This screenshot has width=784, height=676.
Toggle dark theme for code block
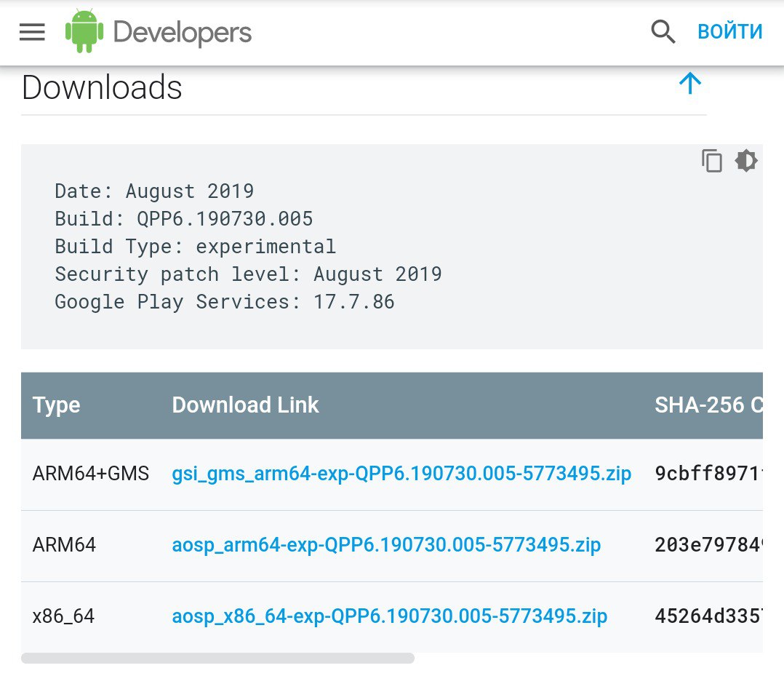point(746,161)
